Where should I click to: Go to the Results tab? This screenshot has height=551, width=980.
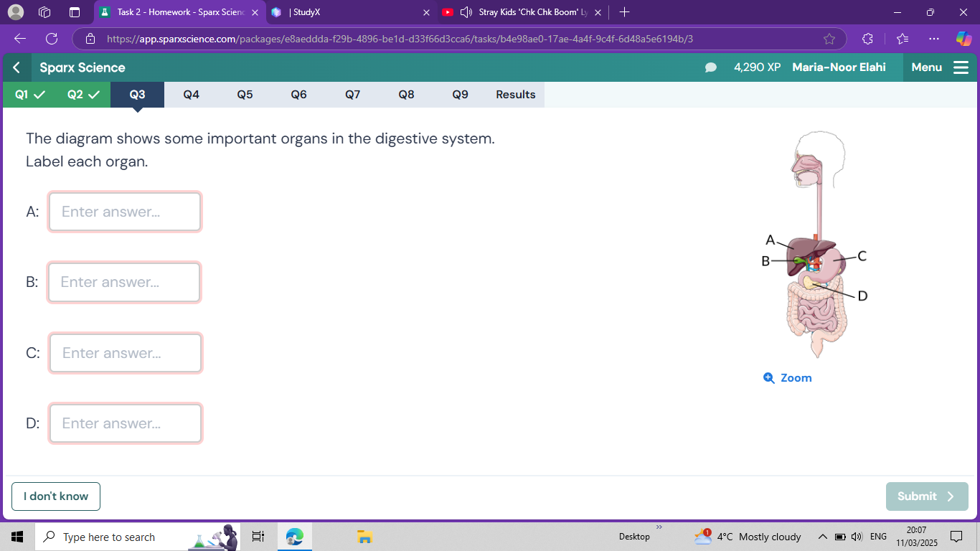pos(515,95)
